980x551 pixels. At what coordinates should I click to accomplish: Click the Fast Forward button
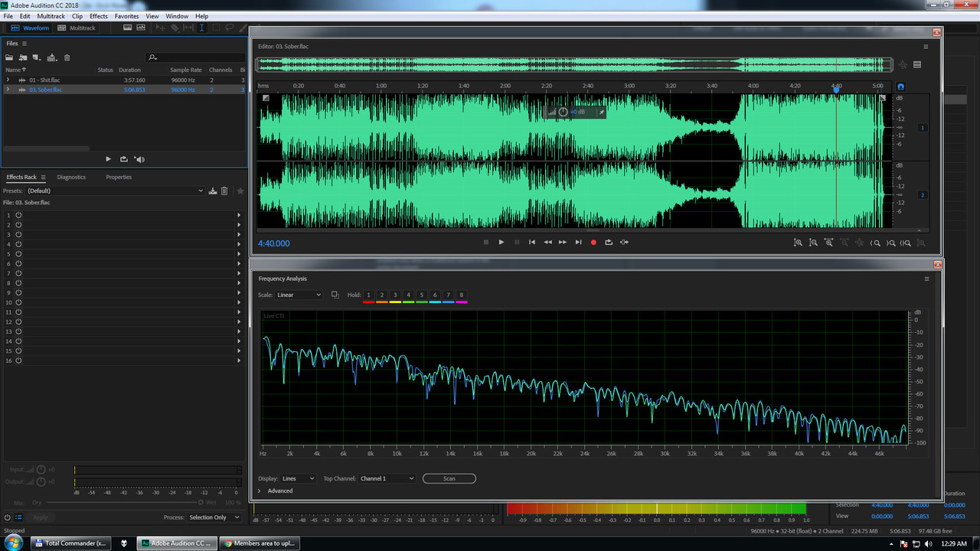point(563,242)
